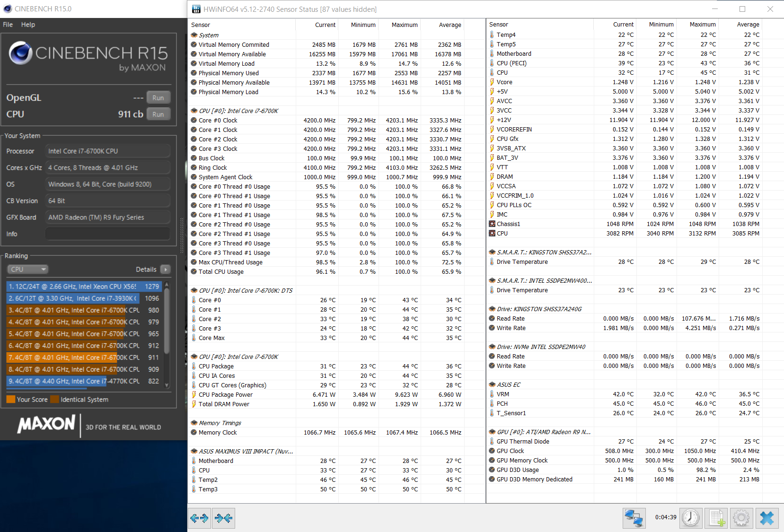Select ranking entry i7-6700K scoring 980
This screenshot has width=784, height=532.
[x=84, y=310]
